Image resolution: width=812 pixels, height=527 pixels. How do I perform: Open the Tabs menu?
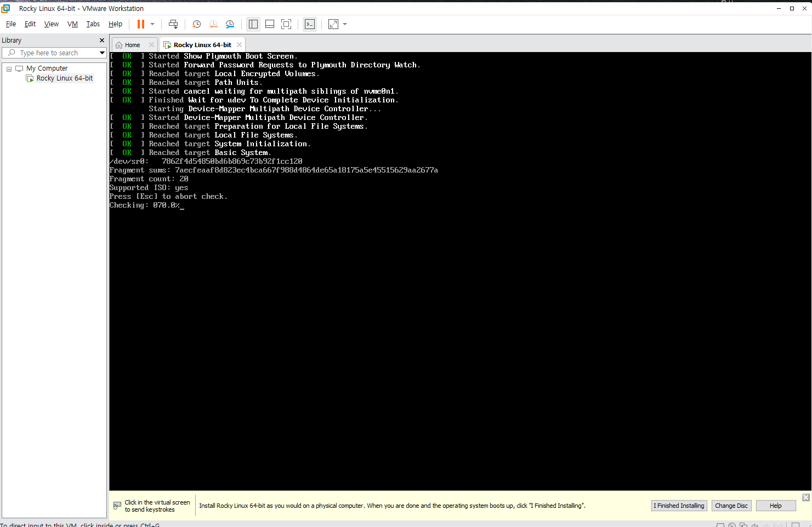click(93, 24)
